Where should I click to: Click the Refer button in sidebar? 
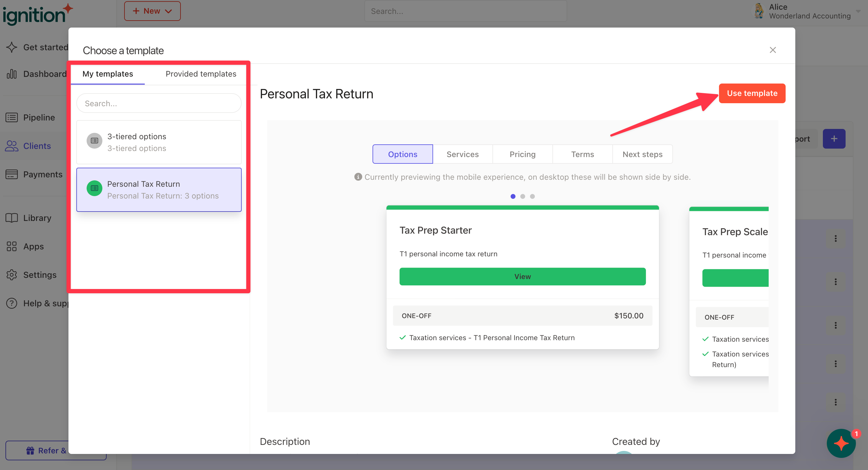56,450
